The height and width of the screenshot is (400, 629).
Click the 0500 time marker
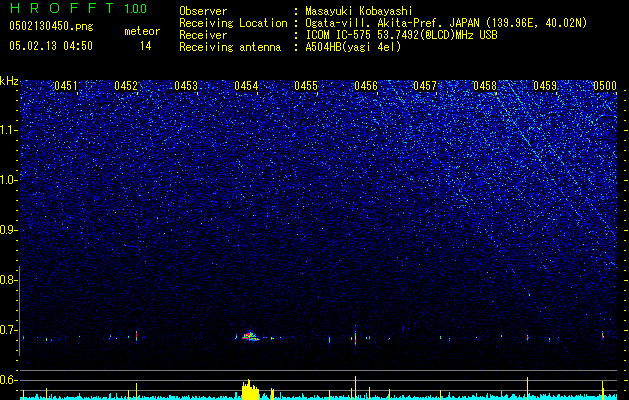click(x=605, y=86)
